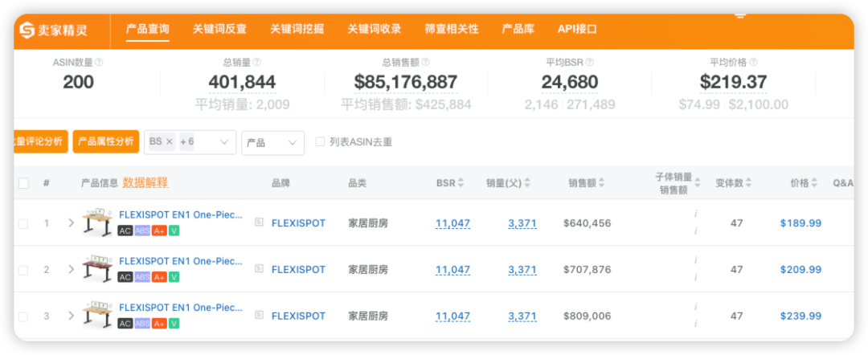Click help icon next to ASIN数量
This screenshot has width=868, height=355.
99,63
